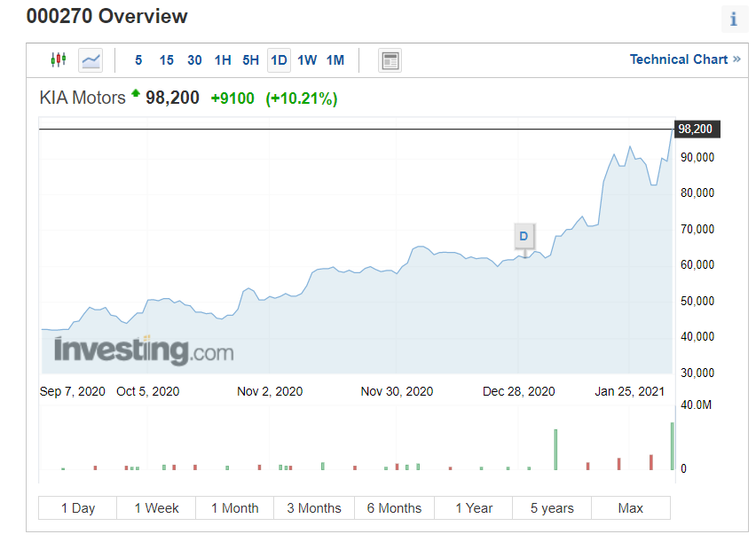Click the KIA Motors name text
Screen dimensions: 756x542
pos(83,98)
